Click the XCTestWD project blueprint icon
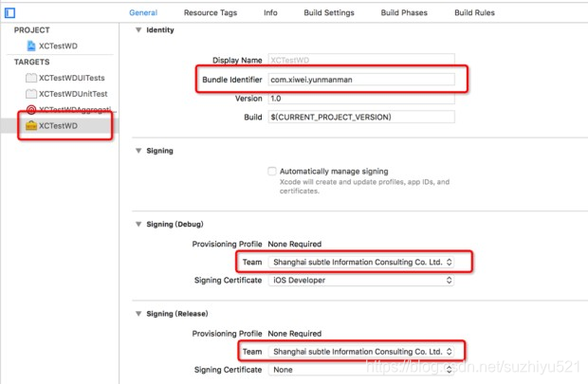The height and width of the screenshot is (384, 588). 31,46
